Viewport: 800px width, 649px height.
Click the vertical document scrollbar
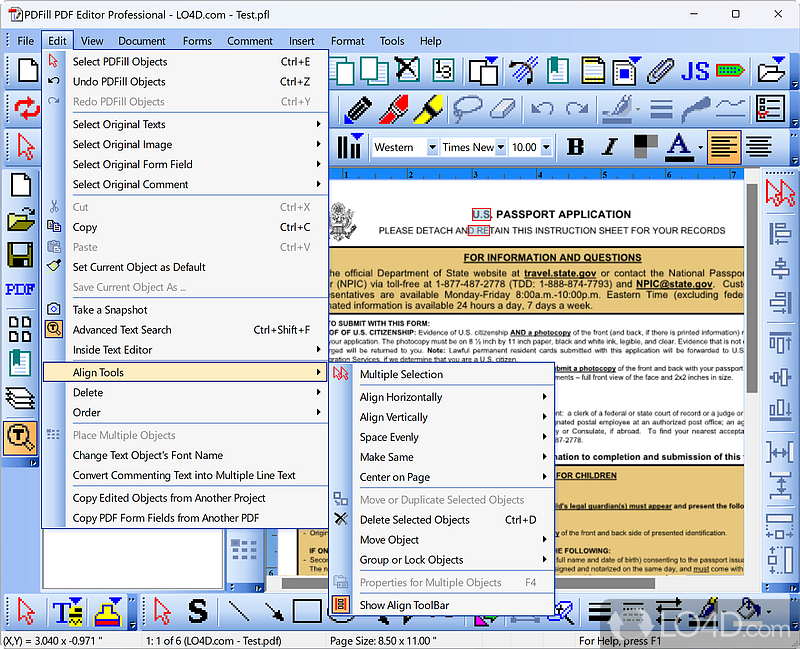(752, 378)
